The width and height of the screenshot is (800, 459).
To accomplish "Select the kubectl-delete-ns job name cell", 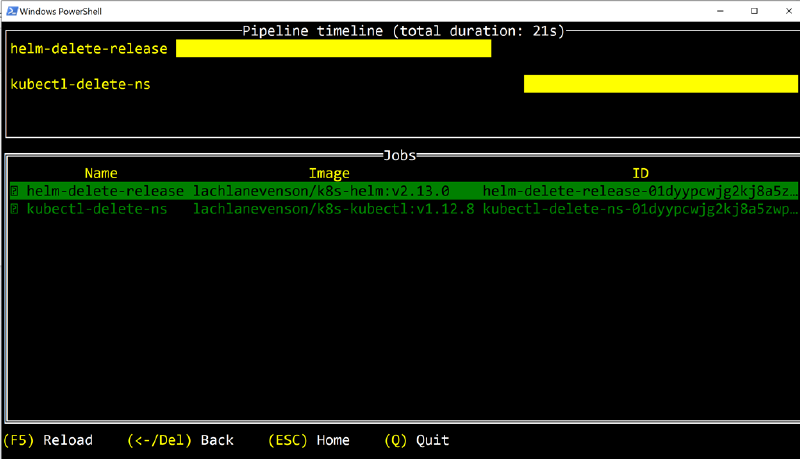I will click(x=97, y=209).
